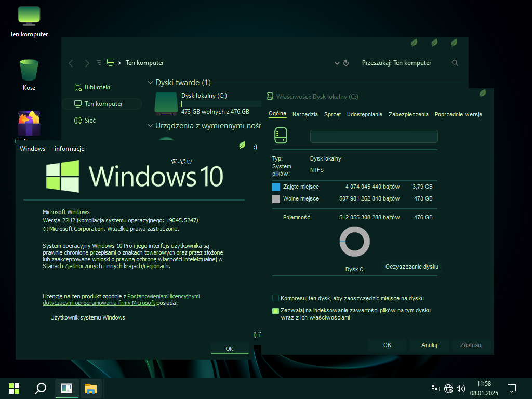Click the Oczyszczanie dysku button

[x=411, y=267]
